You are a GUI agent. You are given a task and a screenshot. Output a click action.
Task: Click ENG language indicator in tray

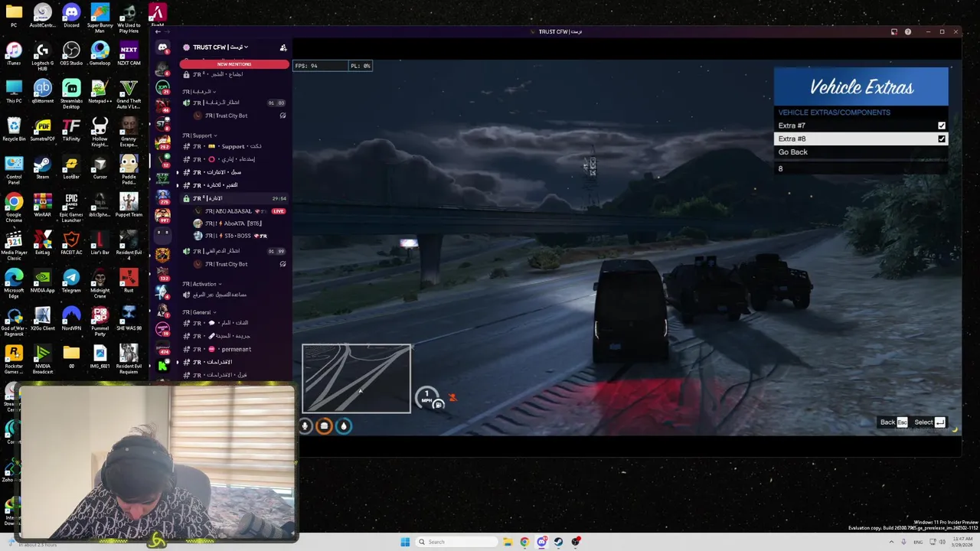(918, 542)
